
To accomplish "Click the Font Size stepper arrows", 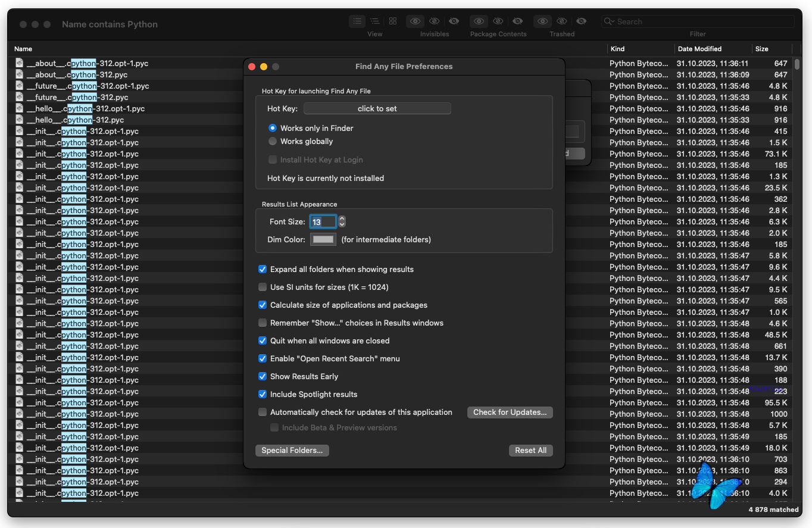I will pyautogui.click(x=342, y=221).
